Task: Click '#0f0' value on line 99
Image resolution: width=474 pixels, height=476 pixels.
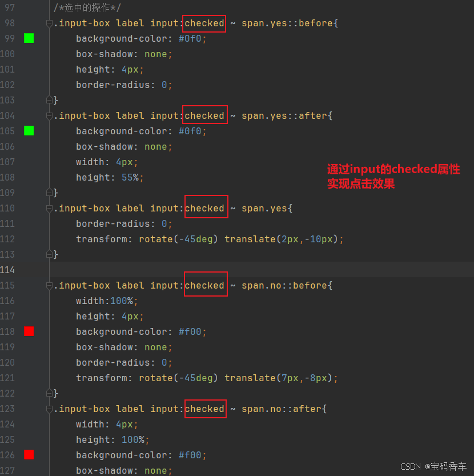Action: (x=190, y=38)
